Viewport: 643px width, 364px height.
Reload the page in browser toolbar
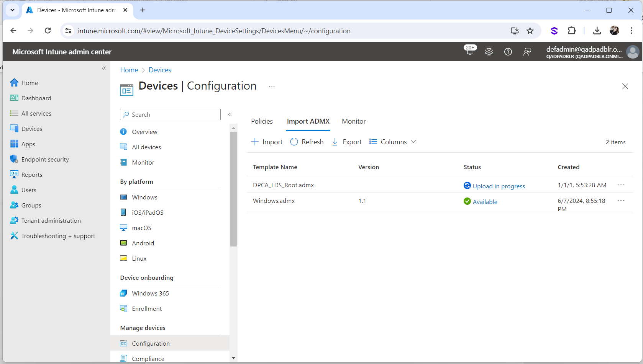[48, 31]
